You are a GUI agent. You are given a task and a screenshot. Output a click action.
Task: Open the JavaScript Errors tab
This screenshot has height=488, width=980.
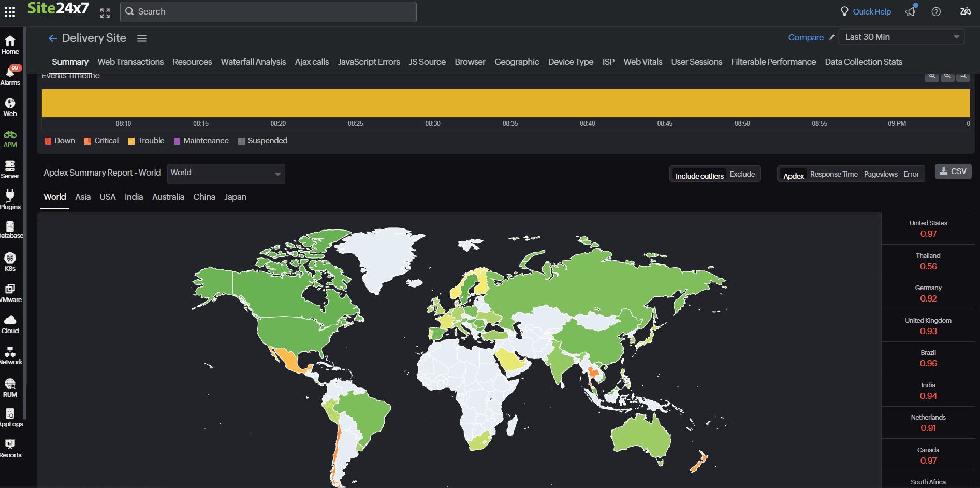(x=369, y=62)
